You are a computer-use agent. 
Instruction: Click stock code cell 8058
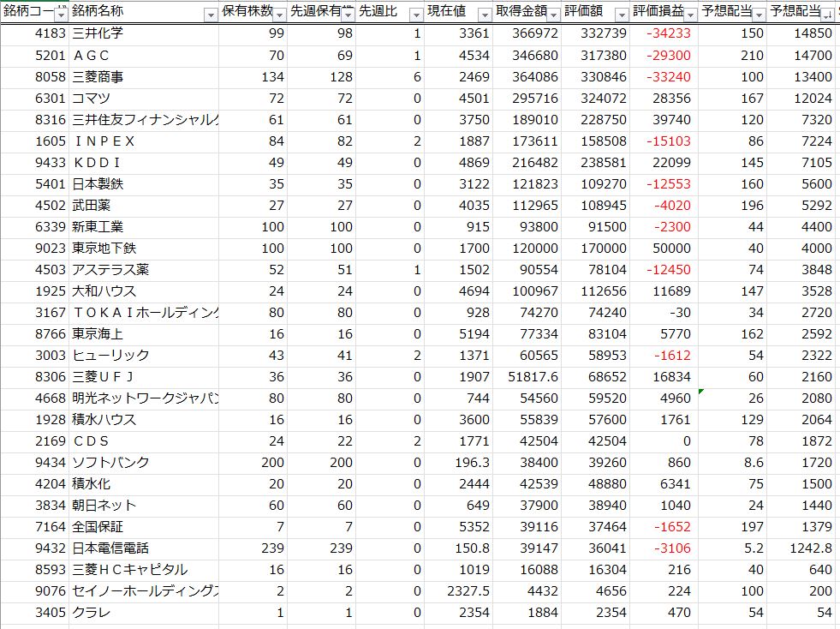click(35, 76)
